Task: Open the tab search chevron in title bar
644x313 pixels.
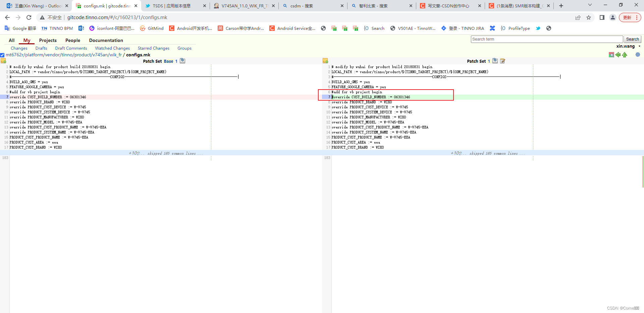Action: pyautogui.click(x=590, y=5)
